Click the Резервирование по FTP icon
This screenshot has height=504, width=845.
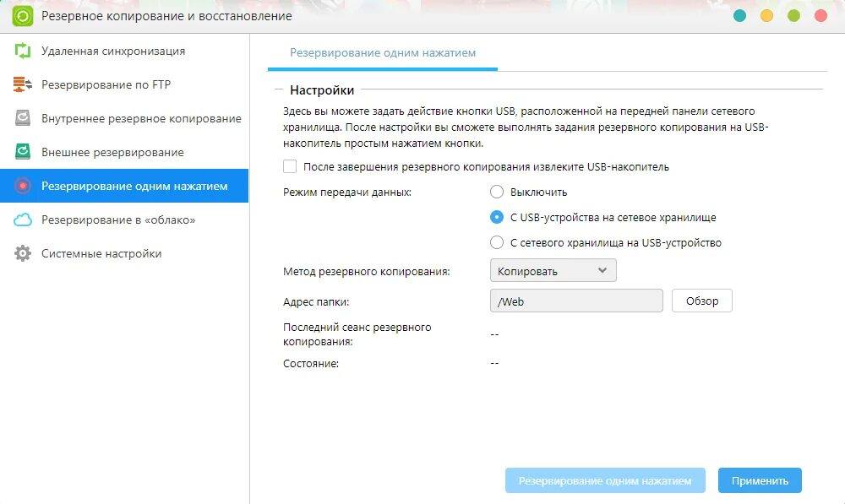click(23, 84)
